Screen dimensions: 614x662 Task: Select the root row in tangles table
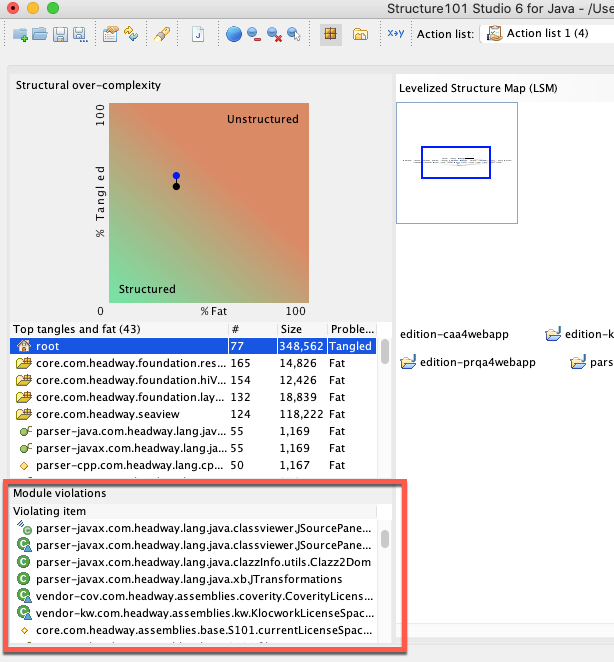(x=193, y=346)
